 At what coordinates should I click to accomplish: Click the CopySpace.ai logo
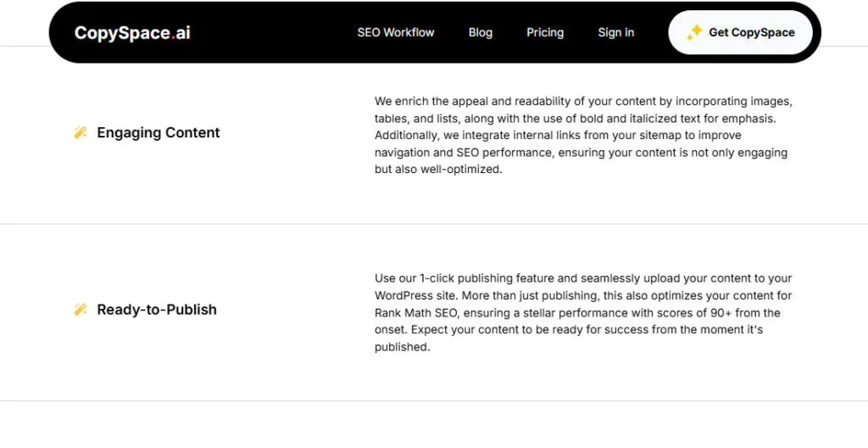132,33
